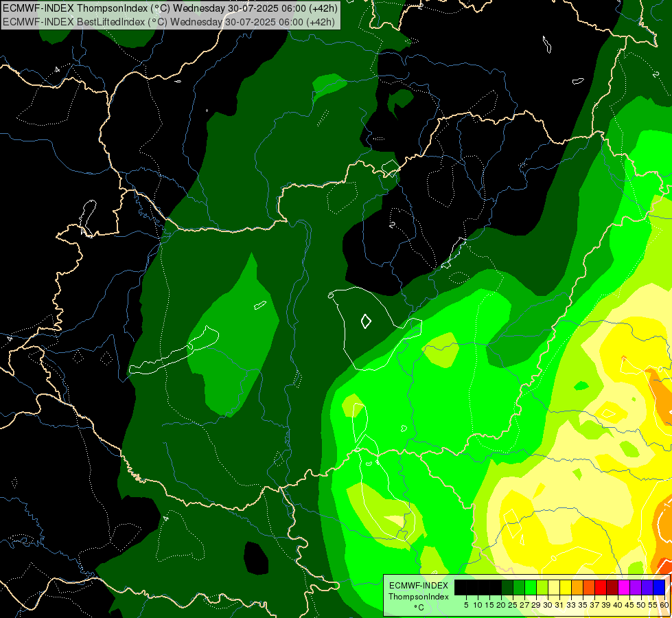
Task: Click the legend scale value 50
Action: pyautogui.click(x=641, y=605)
